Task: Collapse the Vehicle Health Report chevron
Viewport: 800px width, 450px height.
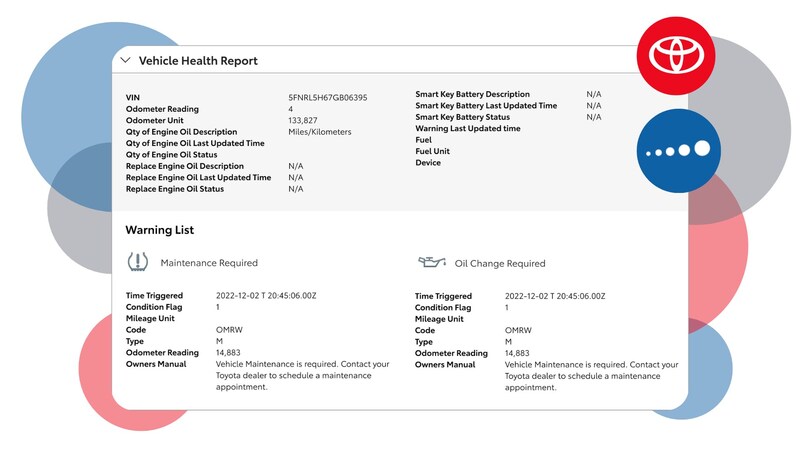Action: pyautogui.click(x=125, y=60)
